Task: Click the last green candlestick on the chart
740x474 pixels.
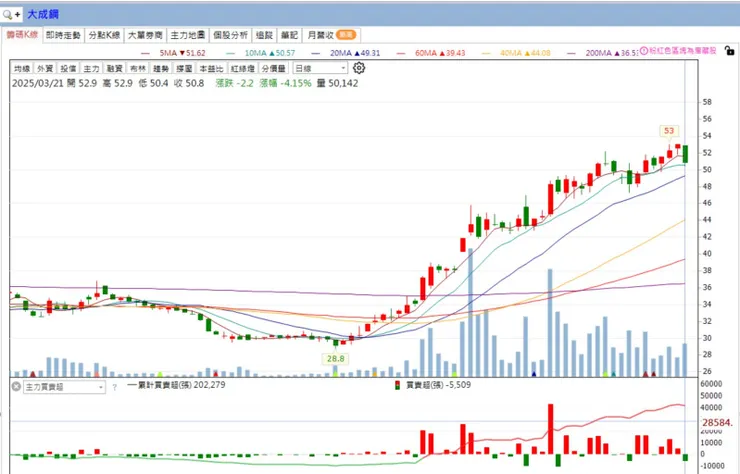Action: coord(685,154)
